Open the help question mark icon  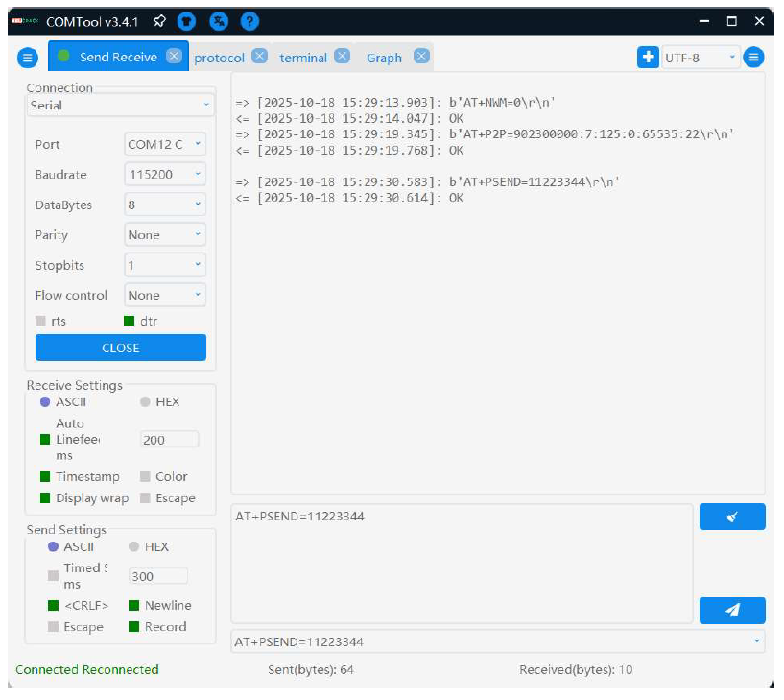249,20
